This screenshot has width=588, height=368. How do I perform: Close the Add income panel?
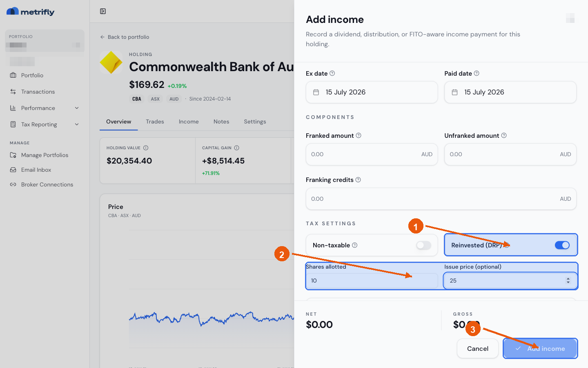point(570,18)
